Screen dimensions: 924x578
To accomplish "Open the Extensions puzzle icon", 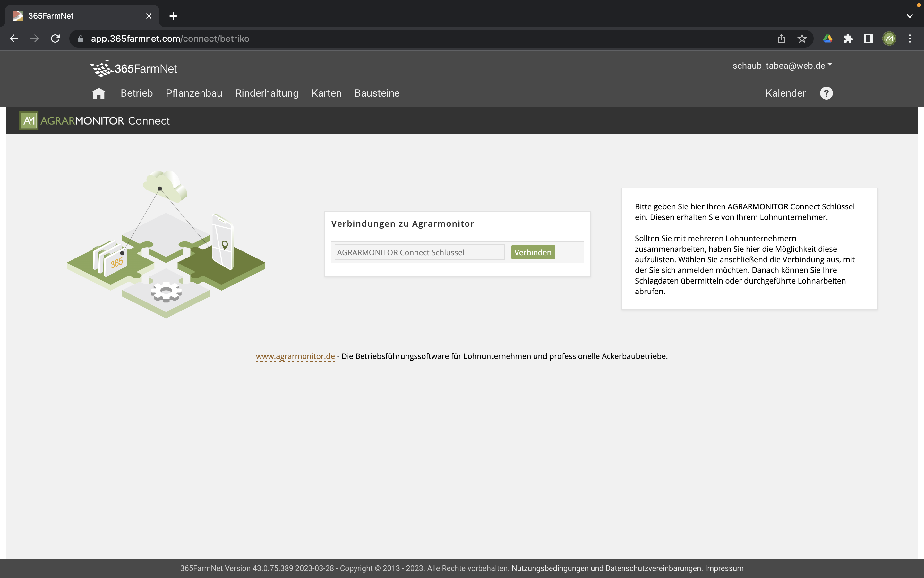I will [848, 39].
